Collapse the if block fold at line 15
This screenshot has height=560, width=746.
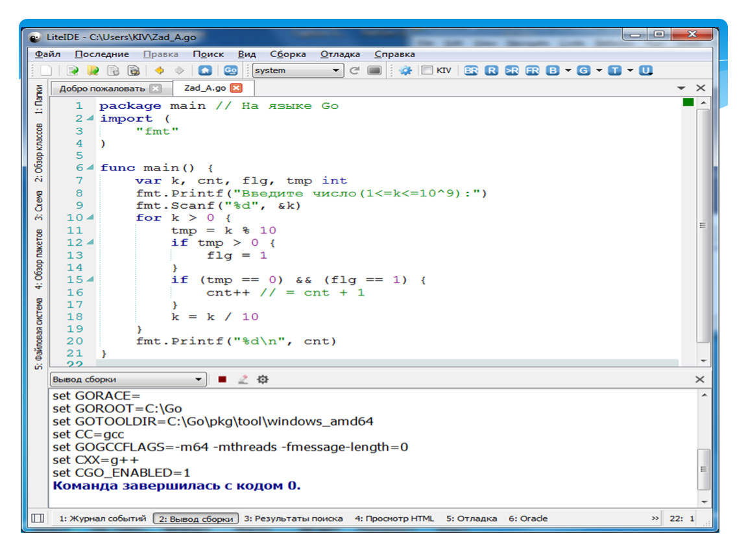click(x=90, y=279)
